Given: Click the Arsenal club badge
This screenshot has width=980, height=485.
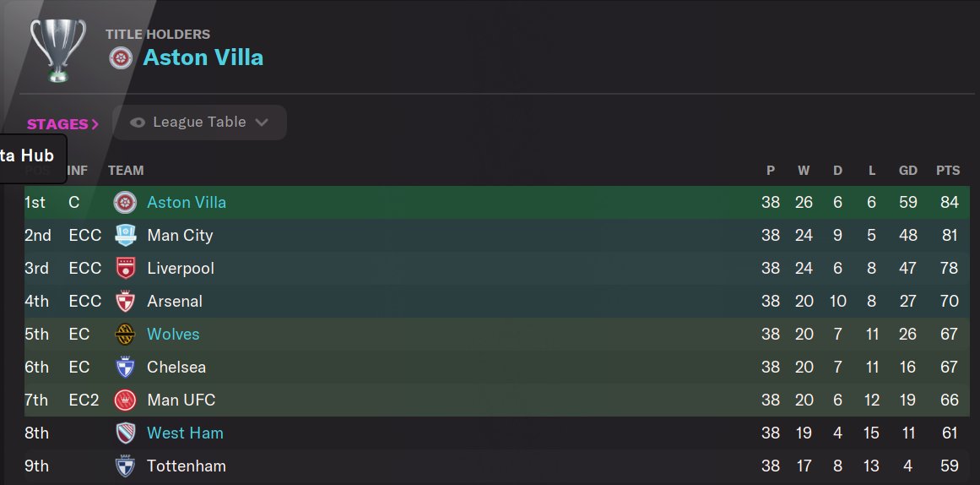Looking at the screenshot, I should pos(125,302).
